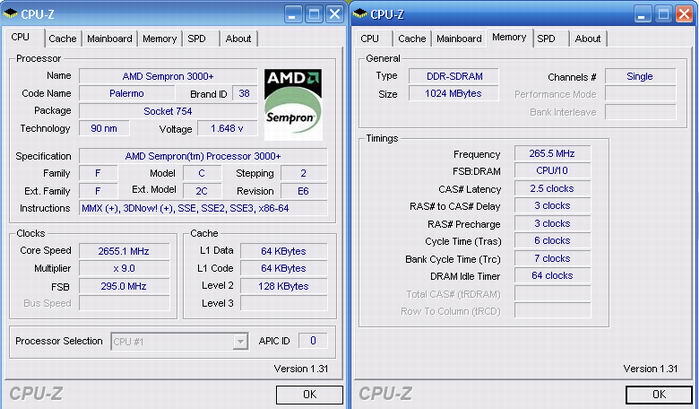Maximize the left CPU-Z window
Screen dimensions: 699x409
coord(313,14)
